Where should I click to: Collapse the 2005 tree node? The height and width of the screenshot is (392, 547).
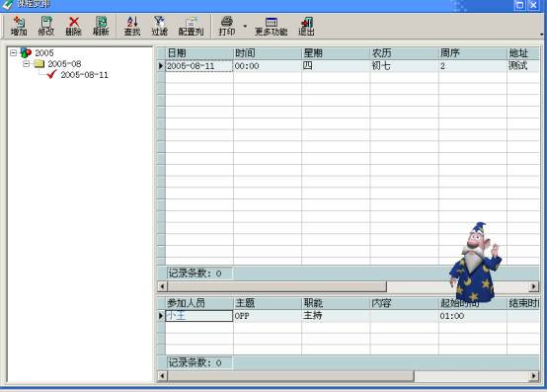tap(13, 53)
